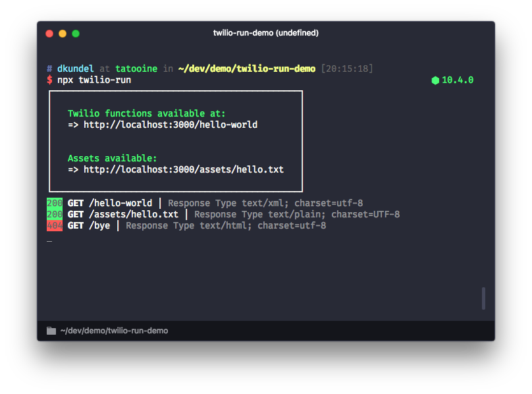
Task: Click the green Node.js hexagon icon
Action: [435, 80]
